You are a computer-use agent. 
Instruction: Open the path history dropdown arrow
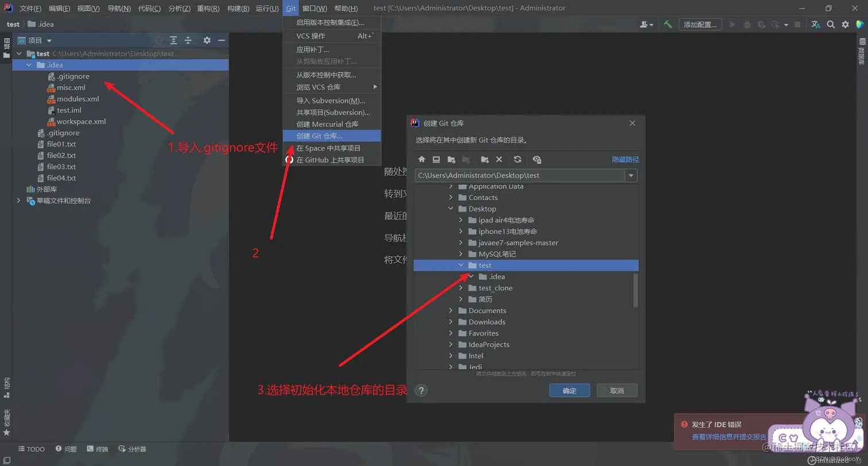pos(631,176)
